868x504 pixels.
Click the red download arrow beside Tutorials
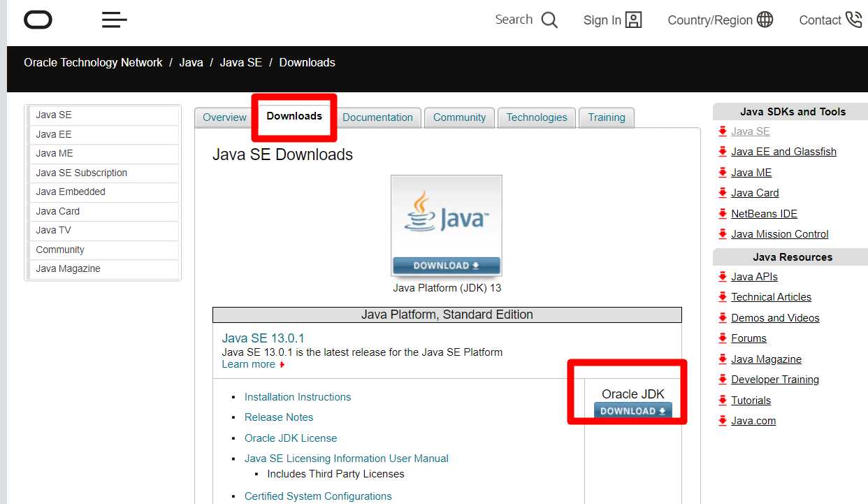coord(723,401)
